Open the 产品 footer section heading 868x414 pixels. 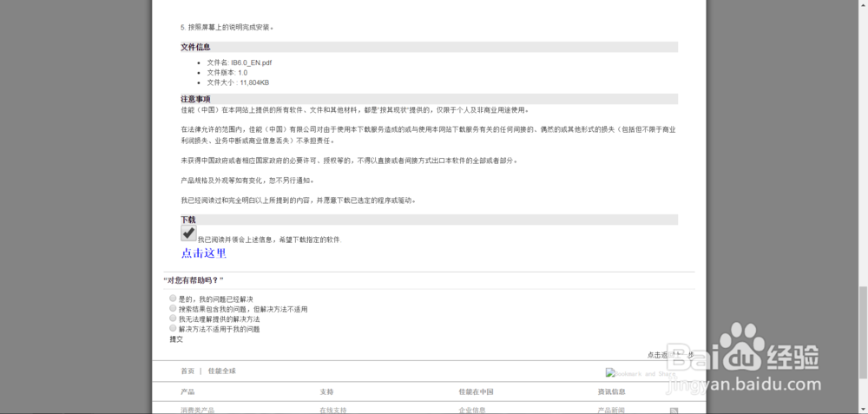pos(187,391)
